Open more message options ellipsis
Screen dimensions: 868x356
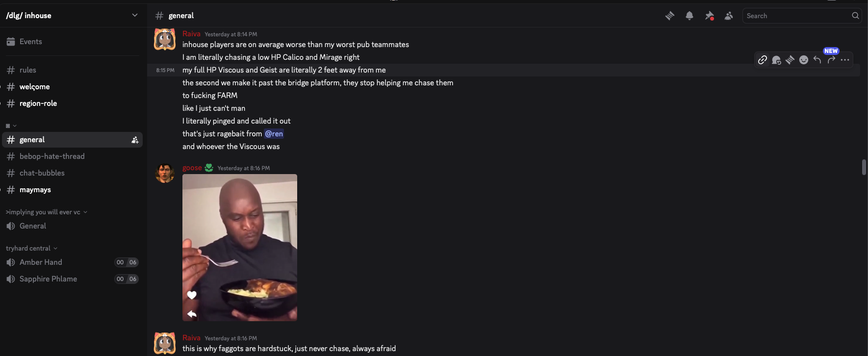[844, 60]
